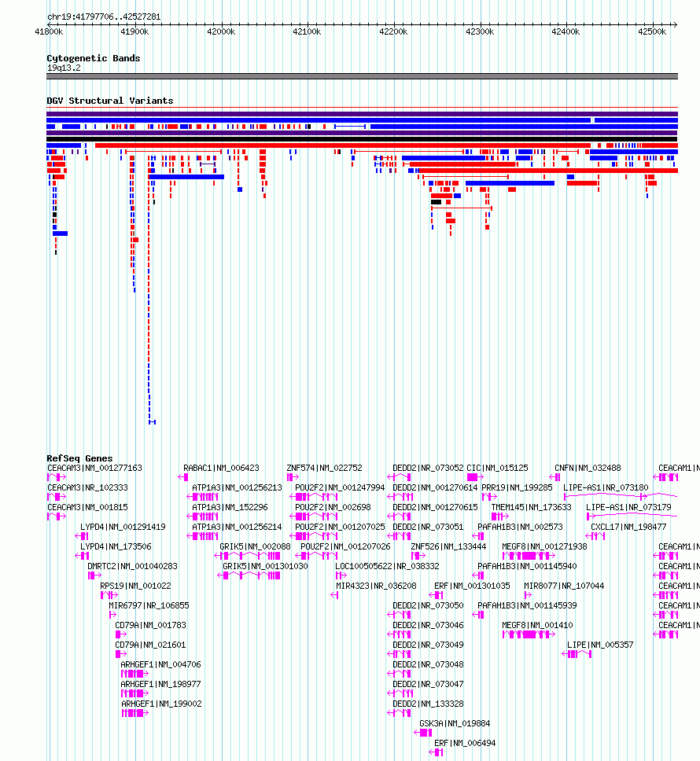Click the 42400k ruler mark
Screen dimensions: 700x761
point(566,32)
